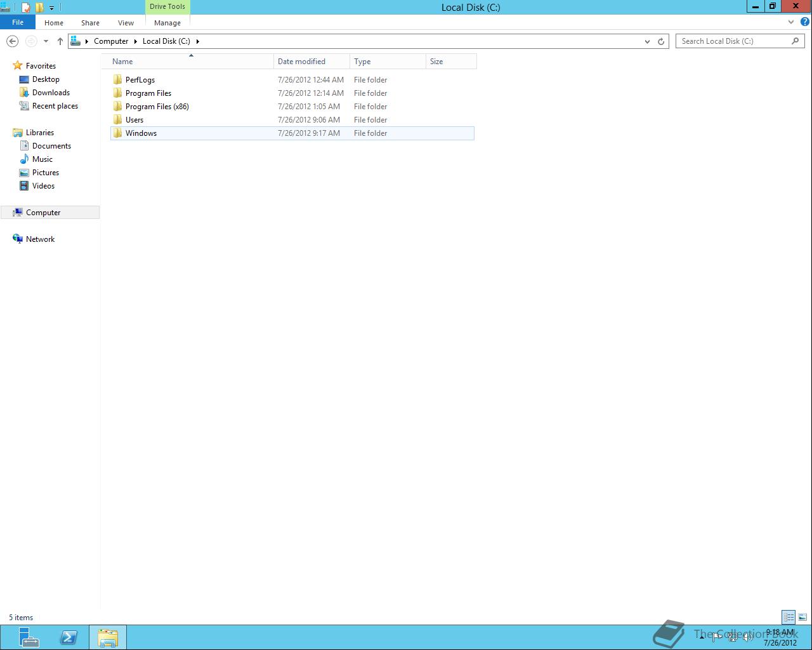Open Network in the navigation pane

40,239
